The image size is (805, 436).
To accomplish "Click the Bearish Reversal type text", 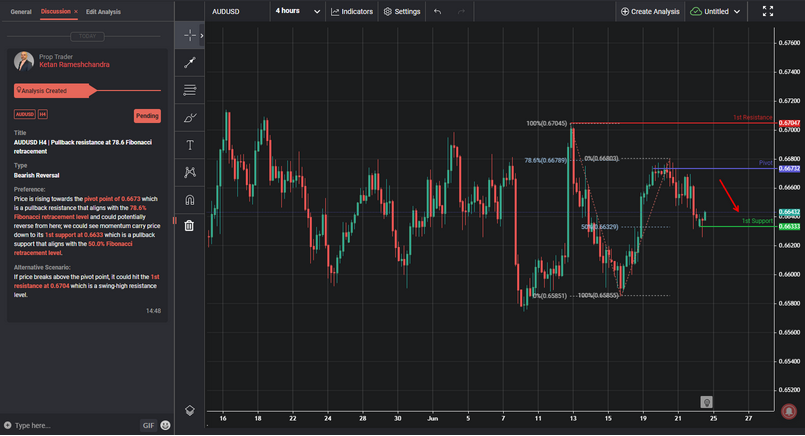I will (36, 175).
